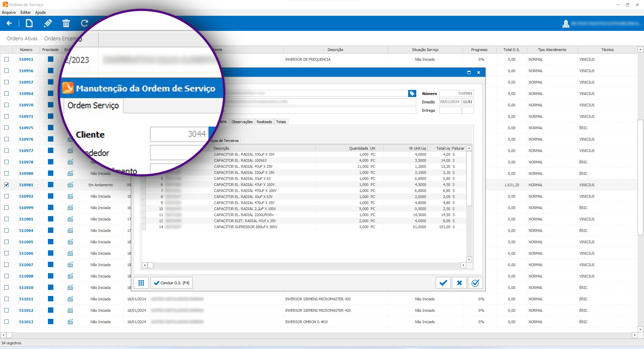644x349 pixels.
Task: Click the items grid scroll-down arrow
Action: [469, 260]
